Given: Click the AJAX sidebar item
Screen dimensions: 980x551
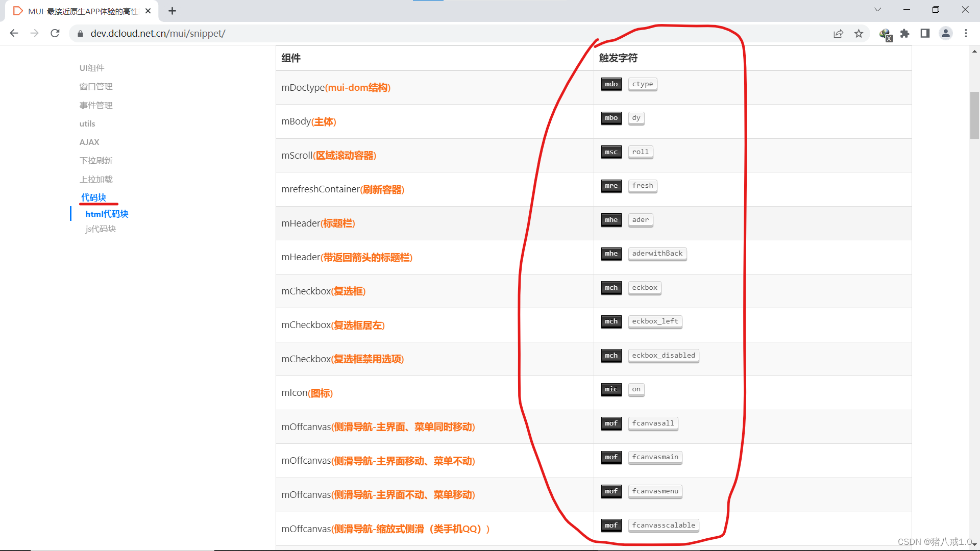Looking at the screenshot, I should (89, 142).
